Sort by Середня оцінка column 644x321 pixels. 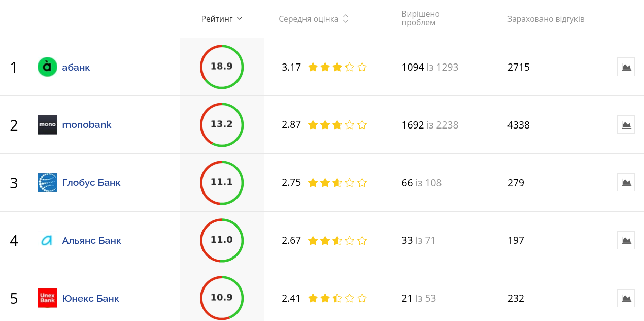tap(314, 19)
